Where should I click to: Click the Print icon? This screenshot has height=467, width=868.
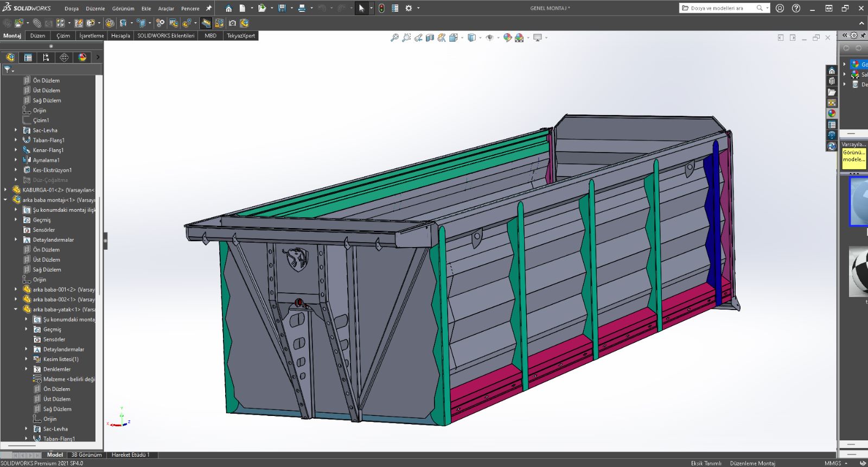[x=302, y=8]
